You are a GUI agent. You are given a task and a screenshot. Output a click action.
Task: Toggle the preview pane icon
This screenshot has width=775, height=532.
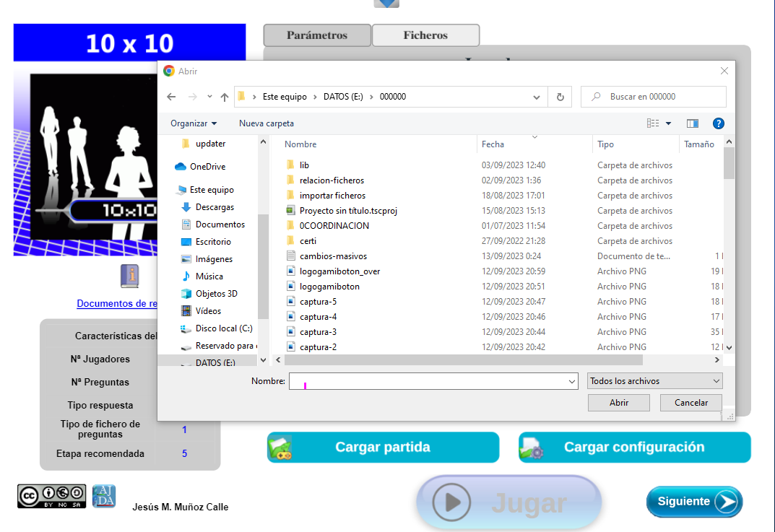(693, 123)
